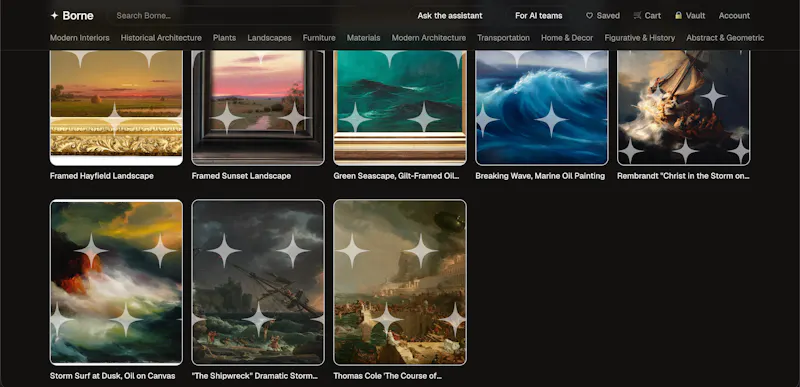Image resolution: width=800 pixels, height=387 pixels.
Task: Select Modern Interiors category
Action: 80,38
